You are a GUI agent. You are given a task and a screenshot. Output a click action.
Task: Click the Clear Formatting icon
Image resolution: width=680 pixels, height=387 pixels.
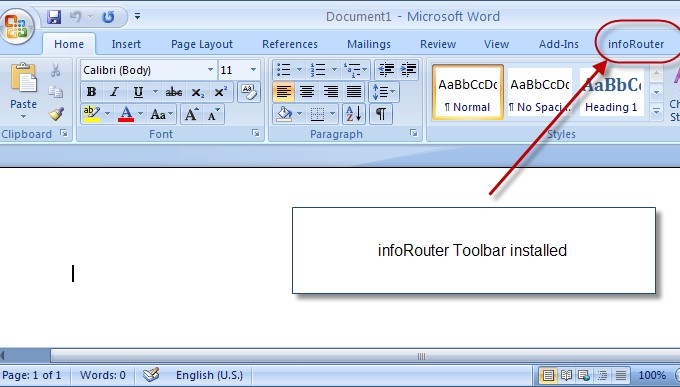pyautogui.click(x=249, y=92)
